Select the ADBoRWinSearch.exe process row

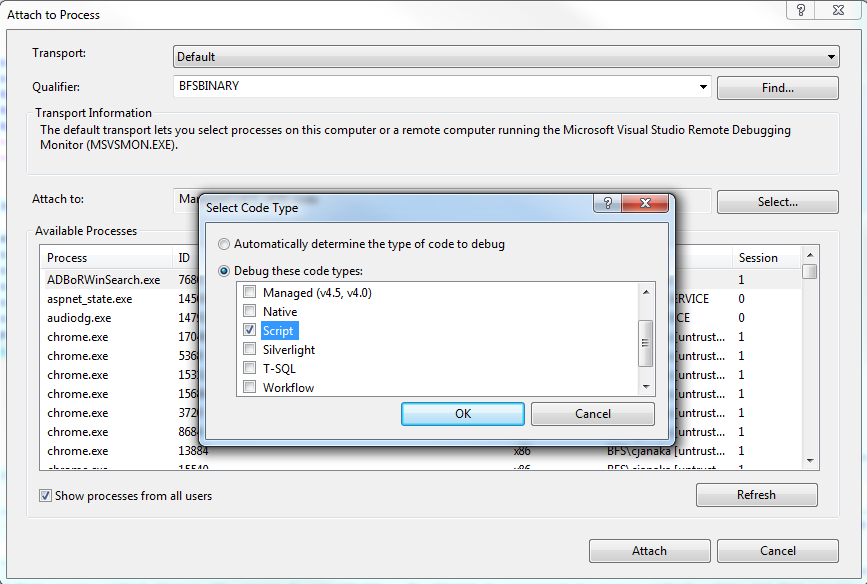[x=106, y=279]
